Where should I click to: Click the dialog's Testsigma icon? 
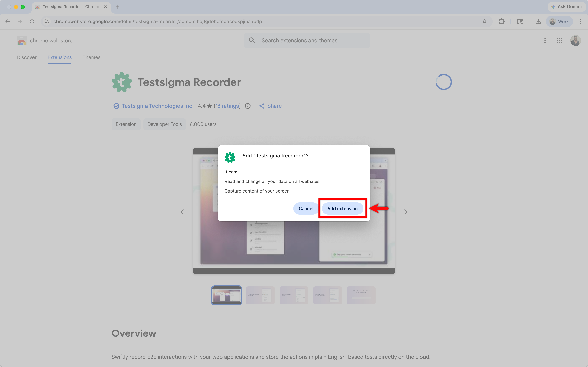click(x=230, y=157)
